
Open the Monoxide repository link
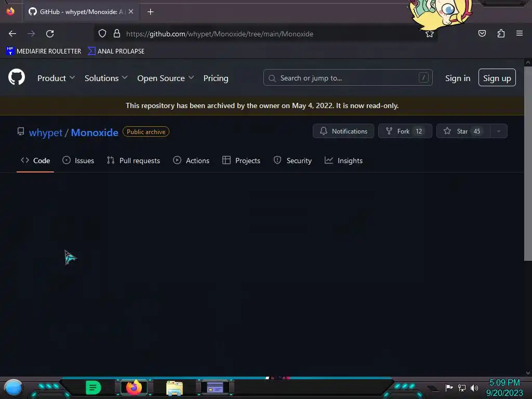click(95, 132)
